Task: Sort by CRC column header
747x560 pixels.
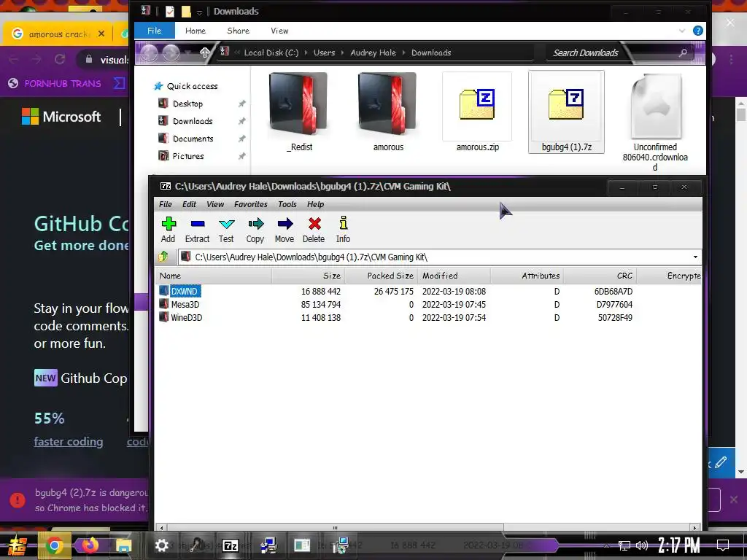Action: coord(600,276)
